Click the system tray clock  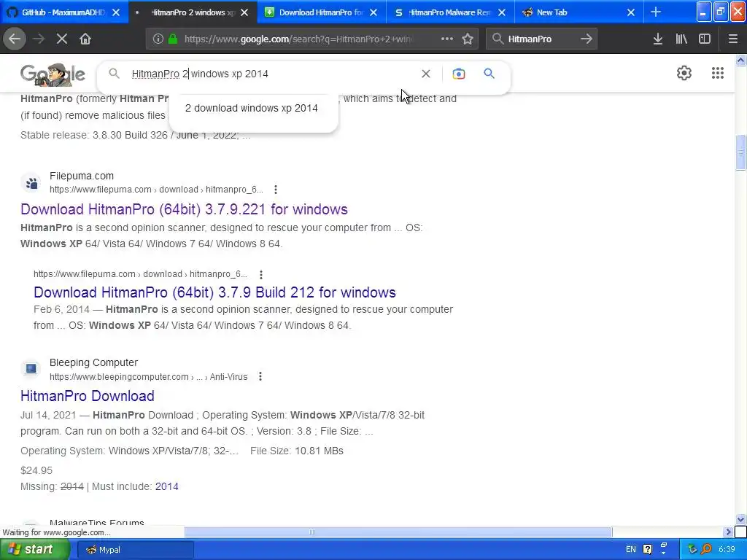(x=727, y=550)
